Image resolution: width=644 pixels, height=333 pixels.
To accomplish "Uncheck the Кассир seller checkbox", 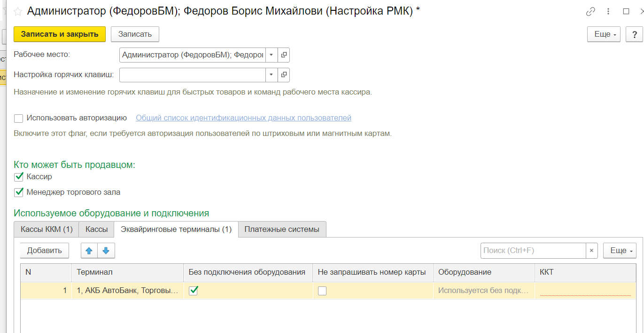I will tap(19, 177).
